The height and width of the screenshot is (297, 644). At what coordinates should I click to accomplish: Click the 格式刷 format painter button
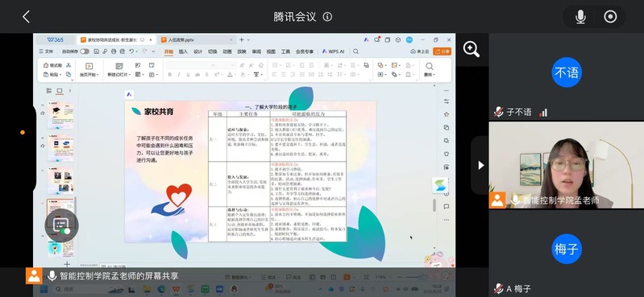[52, 65]
